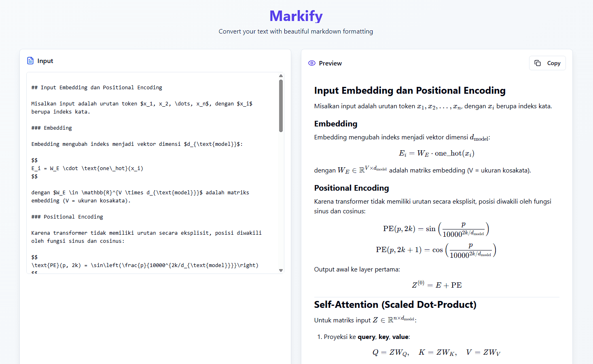Click the rendered PE(p, 2k+1) cos formula
593x364 pixels.
click(436, 250)
